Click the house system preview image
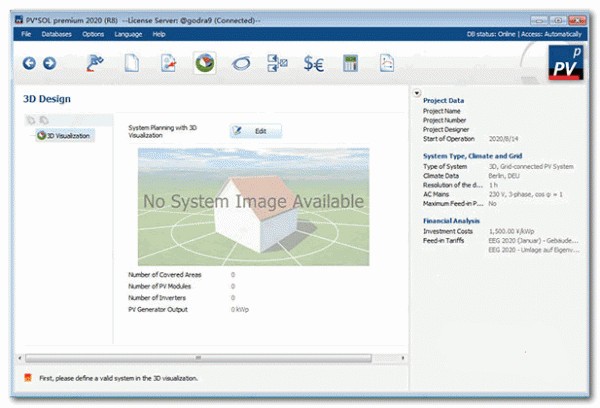This screenshot has width=600, height=408. tap(253, 205)
